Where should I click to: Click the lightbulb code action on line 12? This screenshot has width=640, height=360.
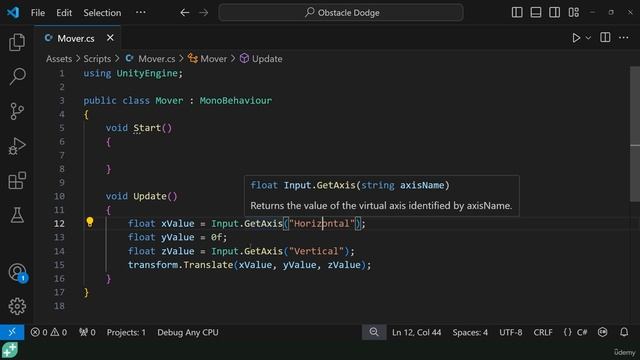coord(90,222)
